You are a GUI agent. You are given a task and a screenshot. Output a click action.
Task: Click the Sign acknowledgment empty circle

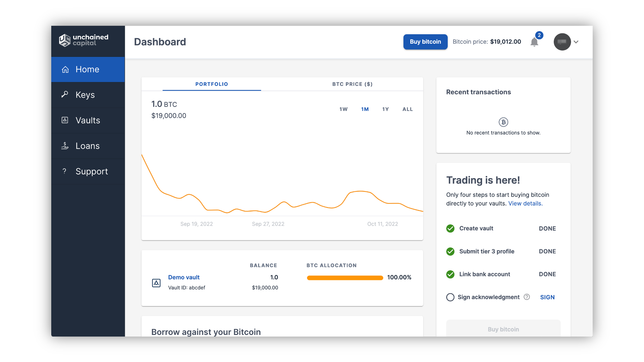click(450, 297)
